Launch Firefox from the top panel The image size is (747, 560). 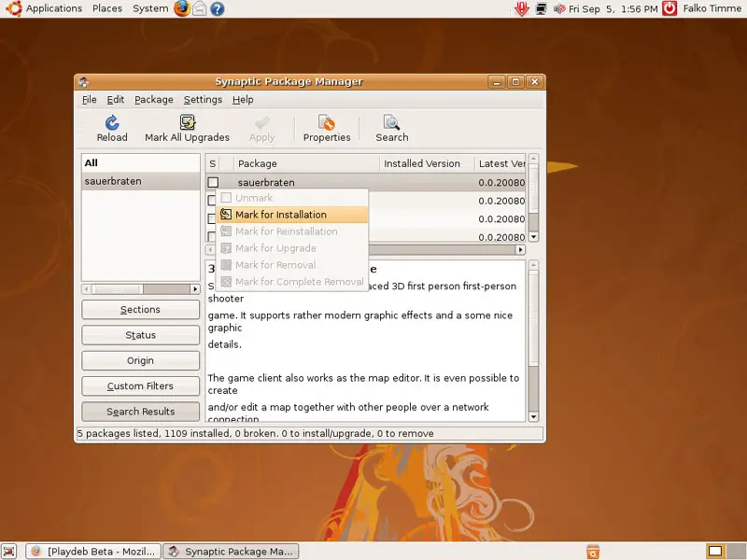[181, 8]
